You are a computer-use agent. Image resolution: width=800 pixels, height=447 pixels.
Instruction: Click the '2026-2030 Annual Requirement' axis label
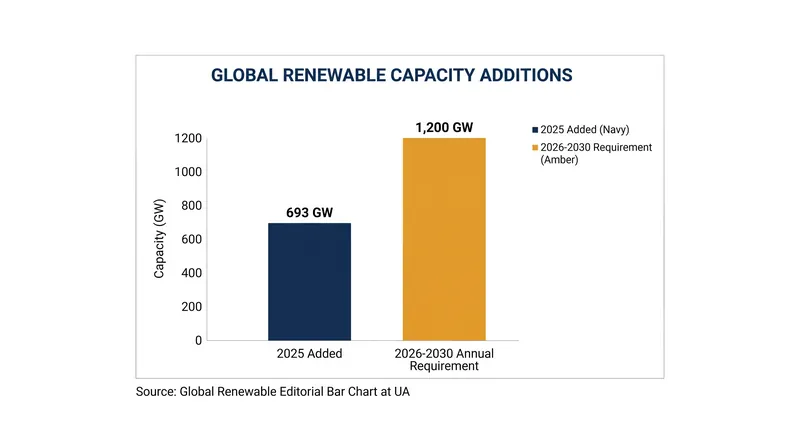[x=444, y=359]
